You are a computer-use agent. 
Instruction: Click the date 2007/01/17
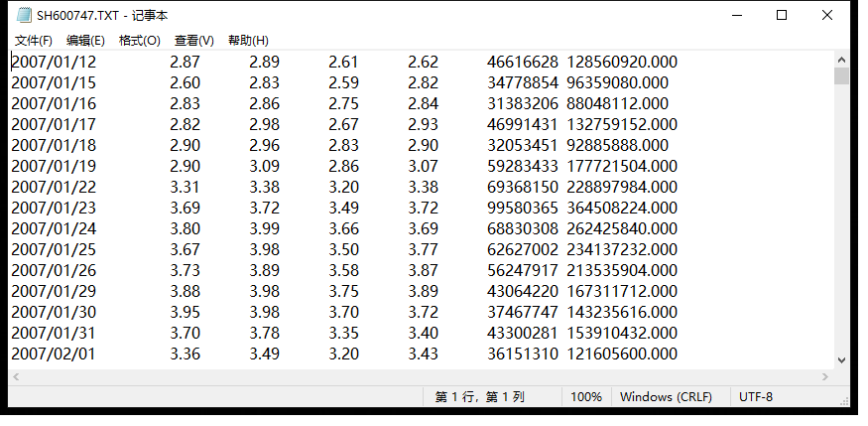point(54,125)
